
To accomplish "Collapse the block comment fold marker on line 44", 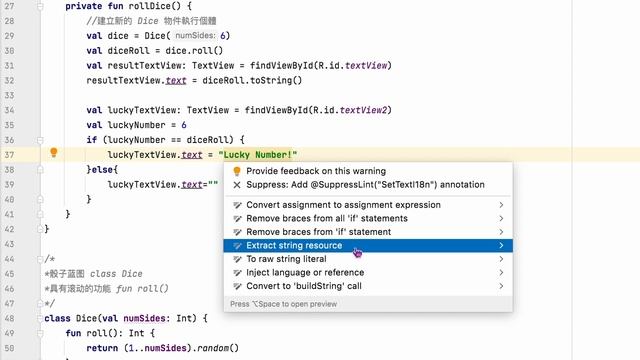I will [40, 259].
